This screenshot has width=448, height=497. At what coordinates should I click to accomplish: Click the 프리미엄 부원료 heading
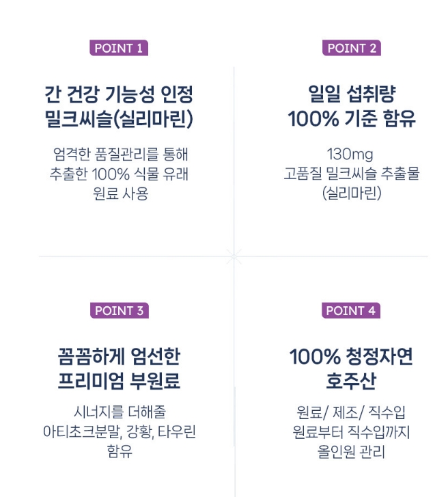pyautogui.click(x=119, y=381)
